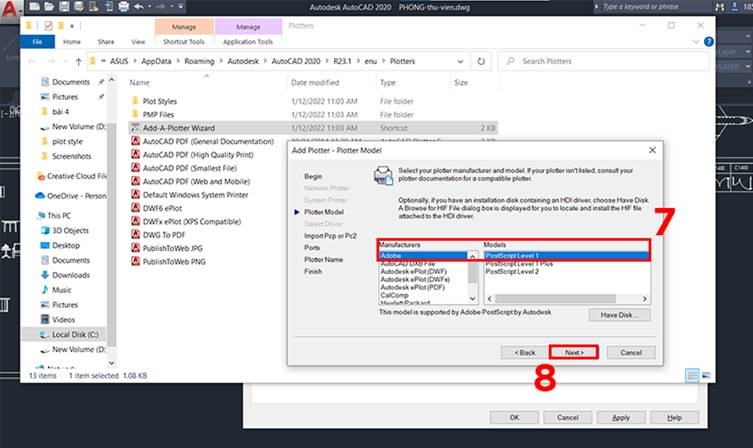Close the Add Plotter dialog
The width and height of the screenshot is (753, 448).
point(652,150)
